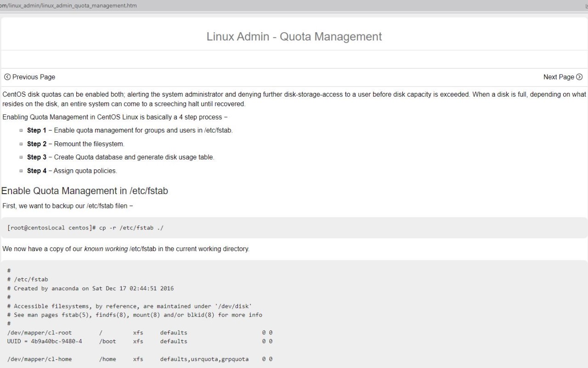This screenshot has width=588, height=368.
Task: Click the '/home' mount point text
Action: 107,359
